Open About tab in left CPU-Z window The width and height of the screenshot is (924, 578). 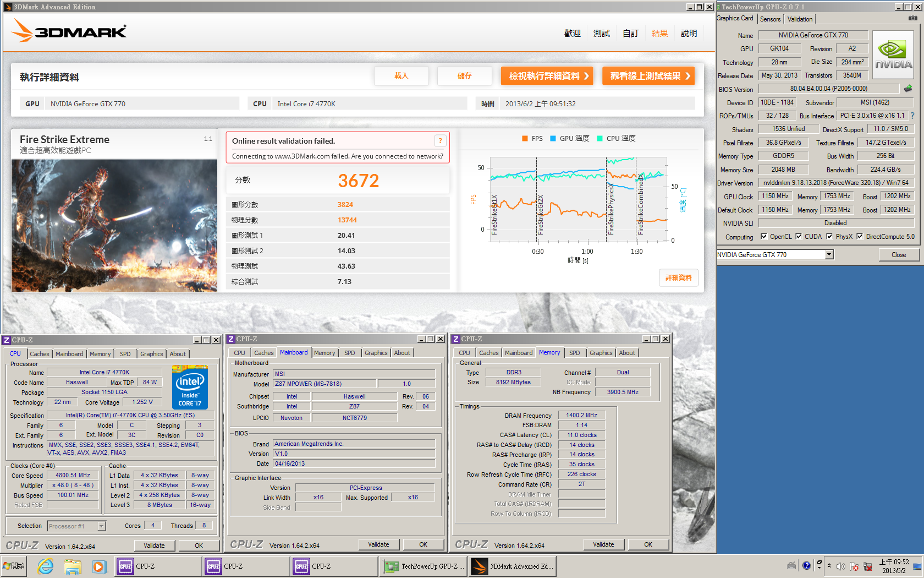[178, 354]
